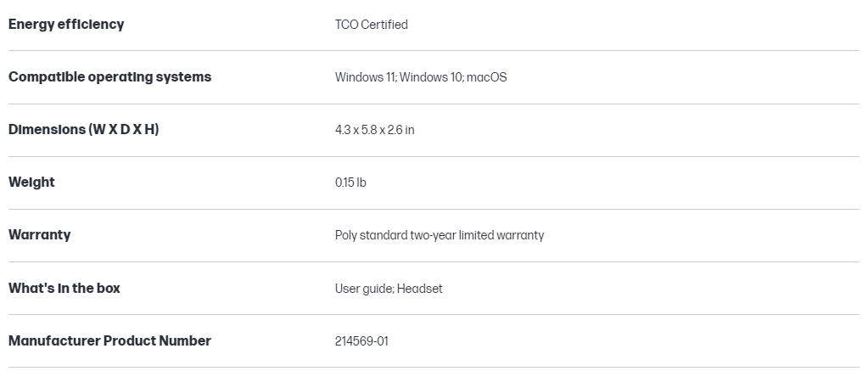Click the 4.3 x 5.8 x 2.6 in value
The height and width of the screenshot is (371, 868).
(x=374, y=130)
